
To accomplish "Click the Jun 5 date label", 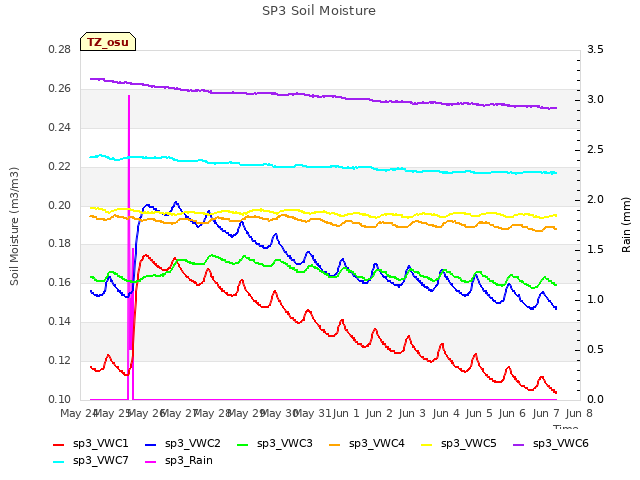I will pyautogui.click(x=479, y=413).
